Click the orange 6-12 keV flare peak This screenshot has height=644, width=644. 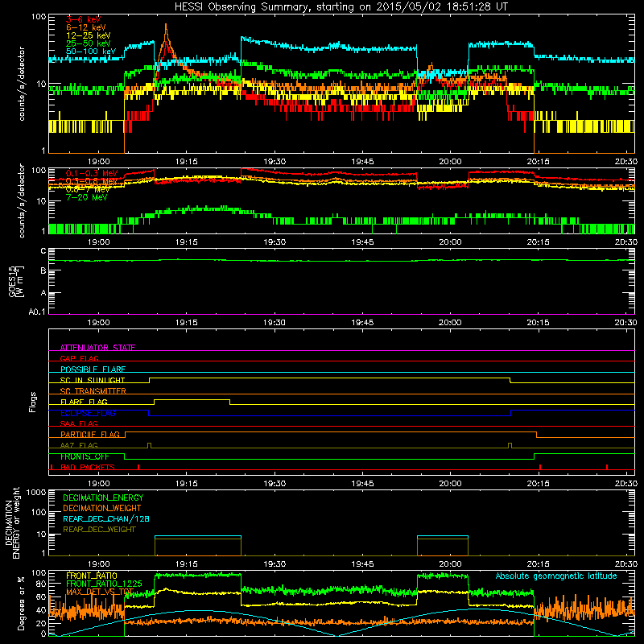(166, 26)
